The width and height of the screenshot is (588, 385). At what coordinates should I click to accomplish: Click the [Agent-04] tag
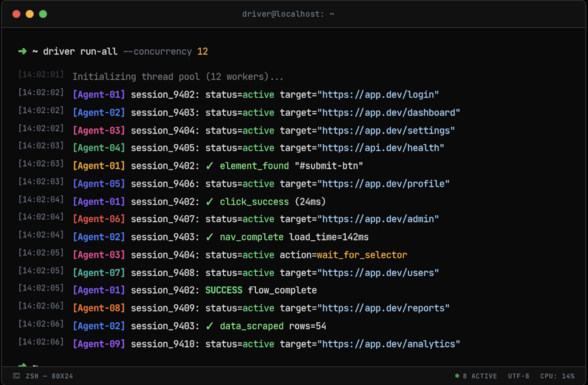(x=99, y=148)
